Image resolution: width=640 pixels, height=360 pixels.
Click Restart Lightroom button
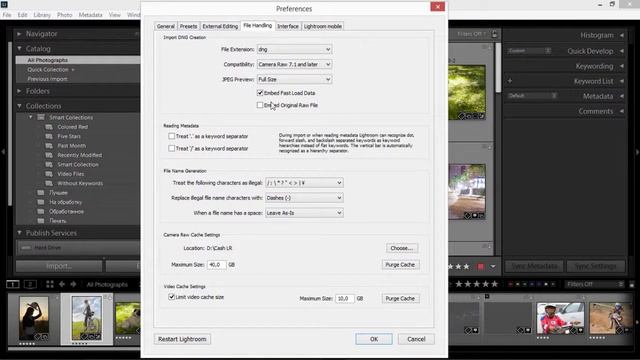pos(182,339)
